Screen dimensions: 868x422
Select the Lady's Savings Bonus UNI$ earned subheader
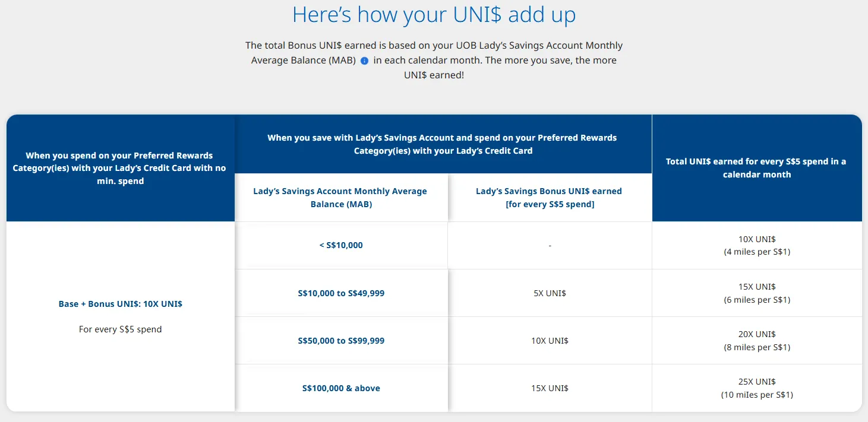[x=549, y=198]
